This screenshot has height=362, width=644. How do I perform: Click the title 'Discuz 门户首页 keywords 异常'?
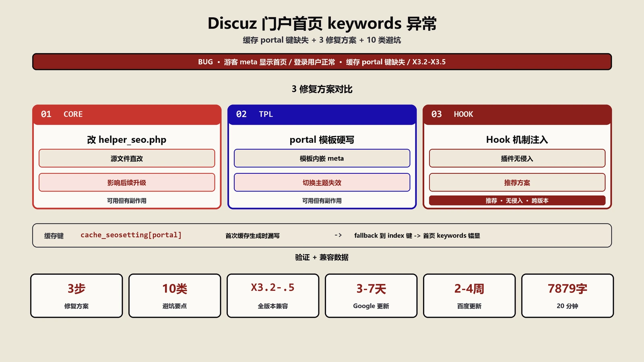point(322,23)
